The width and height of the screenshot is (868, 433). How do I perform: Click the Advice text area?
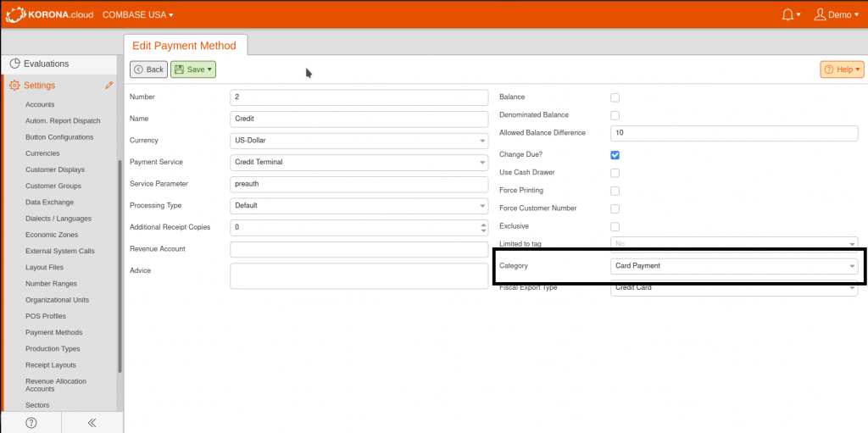(x=359, y=275)
